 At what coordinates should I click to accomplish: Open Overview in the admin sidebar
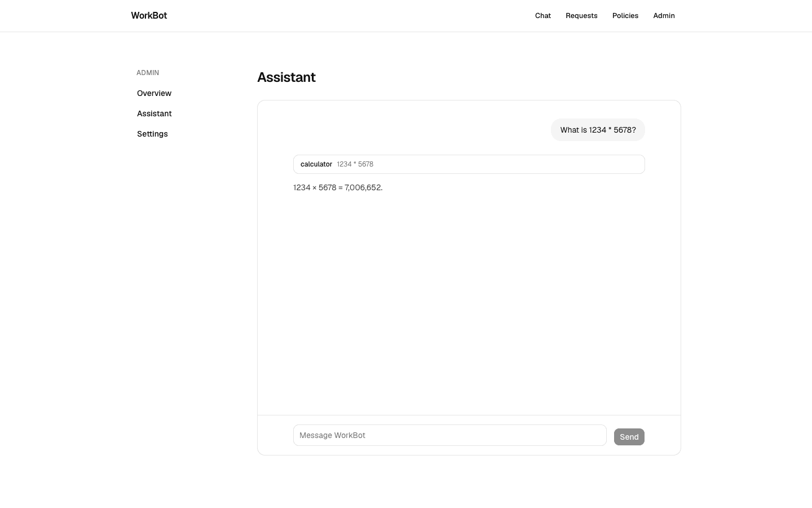click(154, 93)
